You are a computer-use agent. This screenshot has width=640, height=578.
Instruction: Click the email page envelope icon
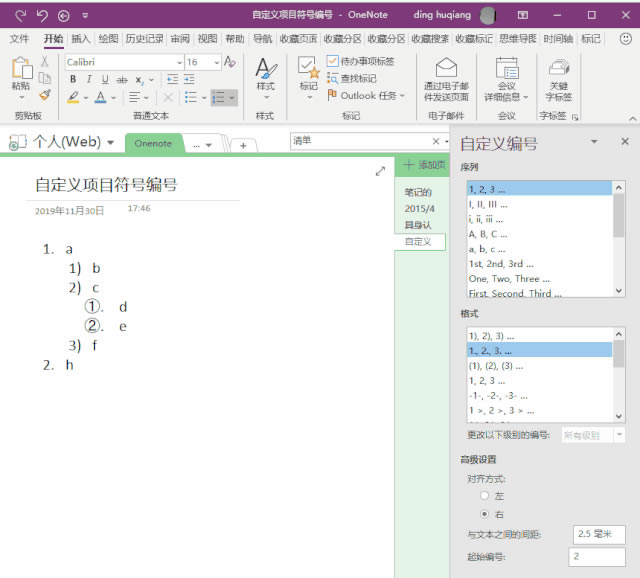coord(446,67)
